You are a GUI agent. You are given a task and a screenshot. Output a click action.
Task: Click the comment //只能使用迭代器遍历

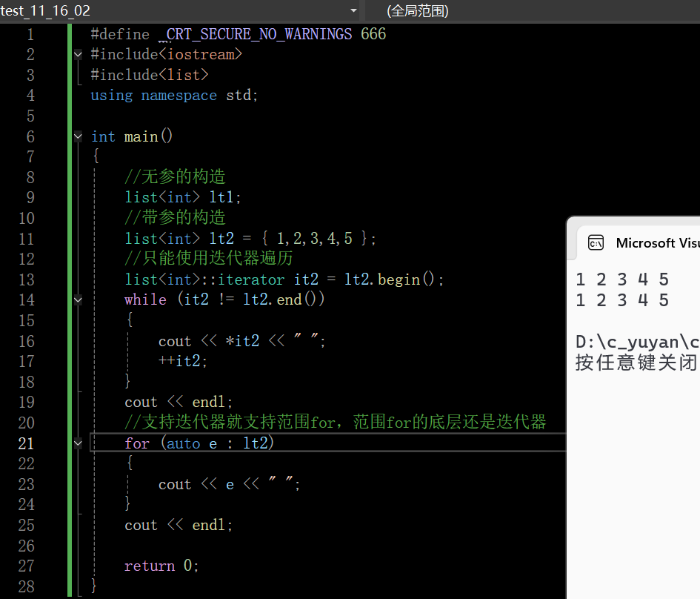[x=208, y=258]
